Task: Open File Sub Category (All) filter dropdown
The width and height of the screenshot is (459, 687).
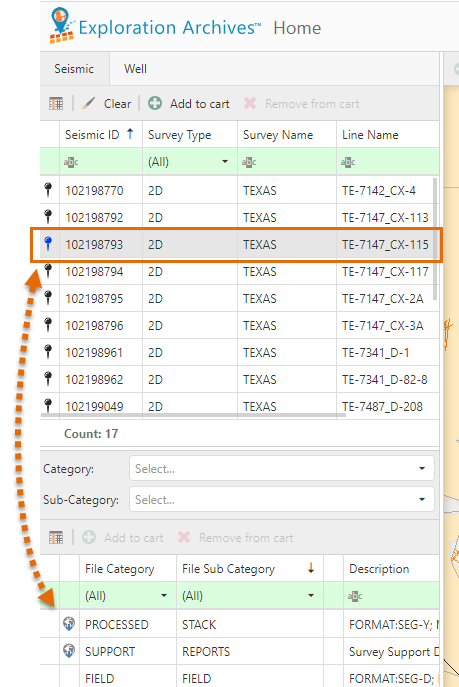Action: point(250,596)
